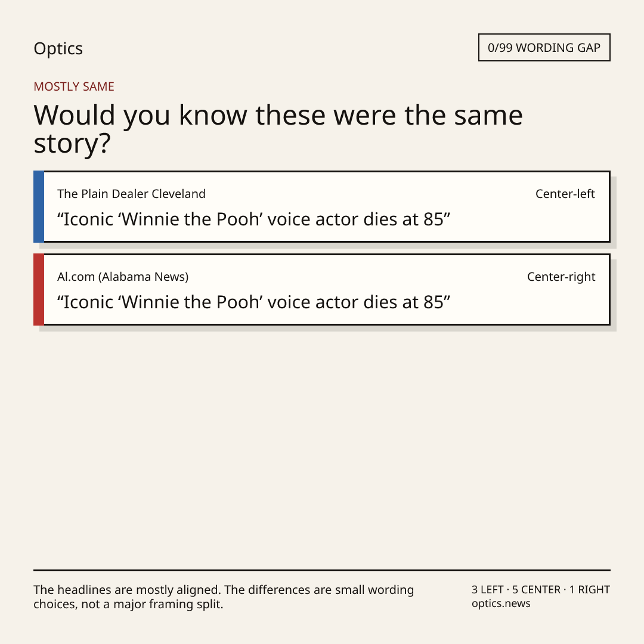Click the red bar on second card

tap(39, 290)
